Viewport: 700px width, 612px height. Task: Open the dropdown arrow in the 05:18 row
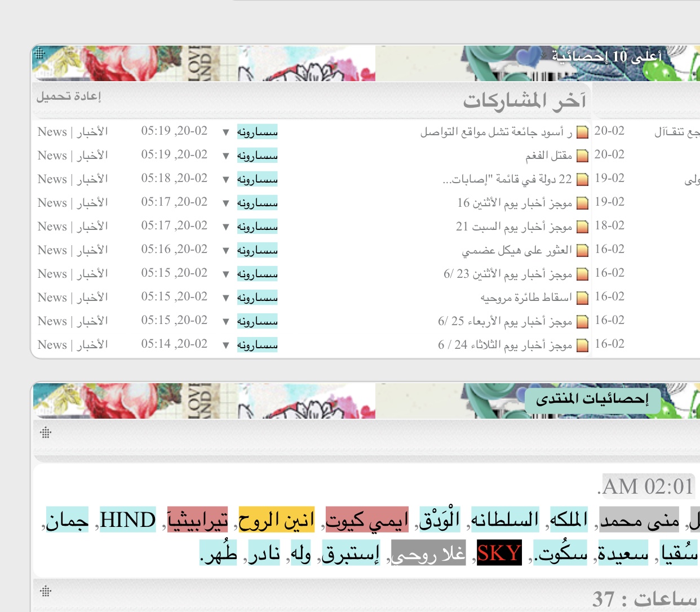(225, 180)
